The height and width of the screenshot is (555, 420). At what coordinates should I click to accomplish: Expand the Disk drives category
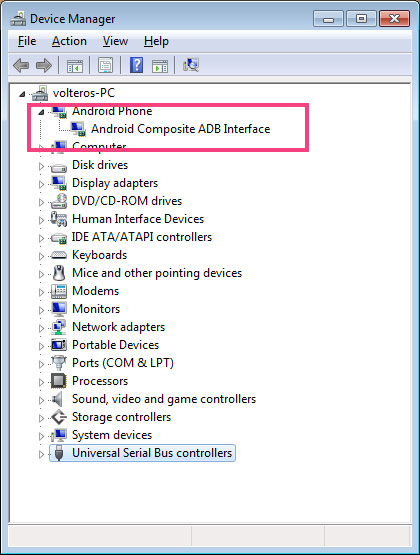pyautogui.click(x=41, y=166)
